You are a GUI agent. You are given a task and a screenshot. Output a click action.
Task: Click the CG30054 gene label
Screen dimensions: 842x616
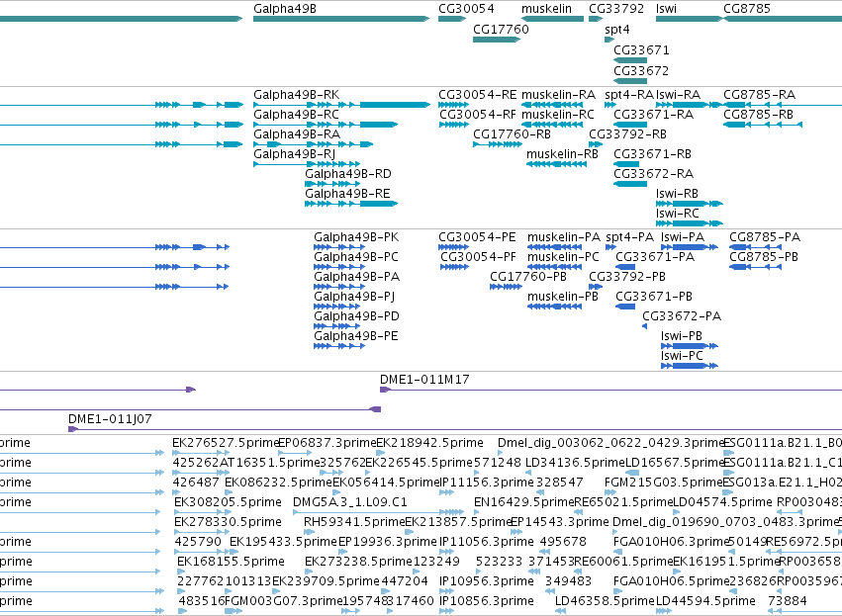466,9
